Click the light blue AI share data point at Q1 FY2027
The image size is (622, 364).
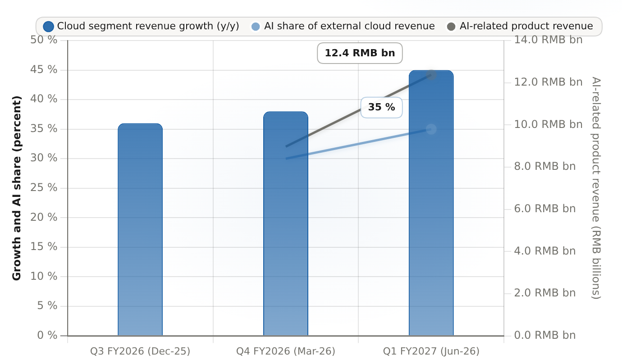tap(431, 129)
